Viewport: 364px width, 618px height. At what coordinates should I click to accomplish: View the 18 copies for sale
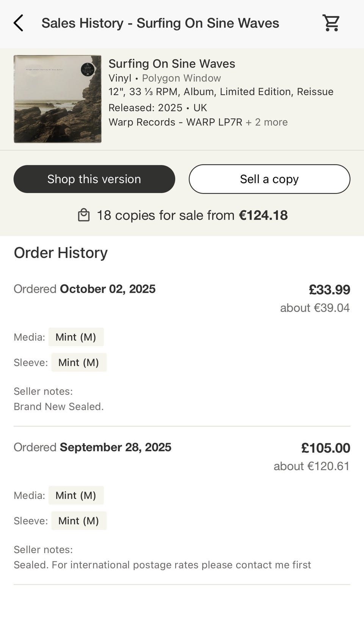(192, 215)
